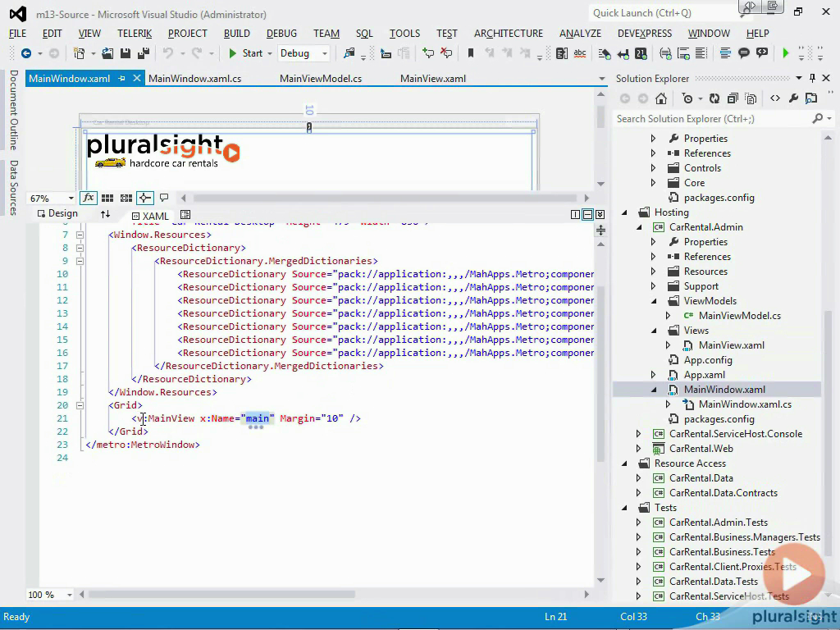Click the Refresh icon in Solution Explorer
This screenshot has height=630, width=840.
coord(714,98)
